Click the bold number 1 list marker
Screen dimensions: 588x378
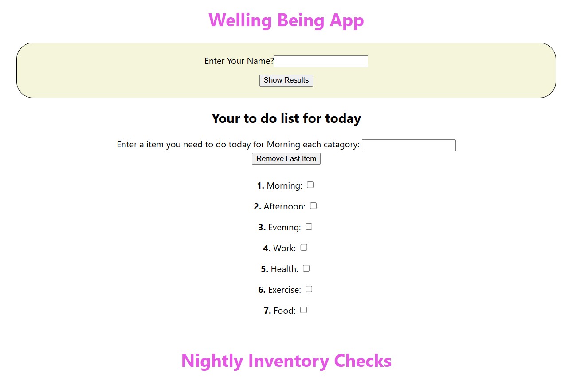(x=261, y=186)
